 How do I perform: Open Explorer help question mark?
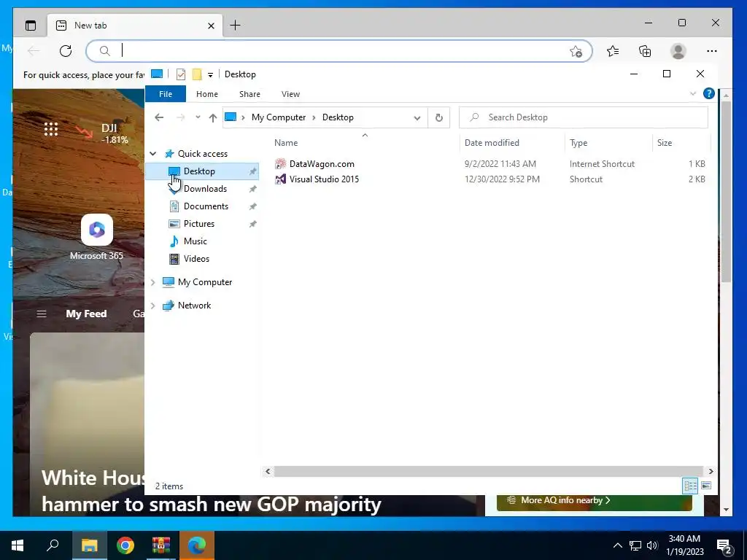(x=709, y=94)
